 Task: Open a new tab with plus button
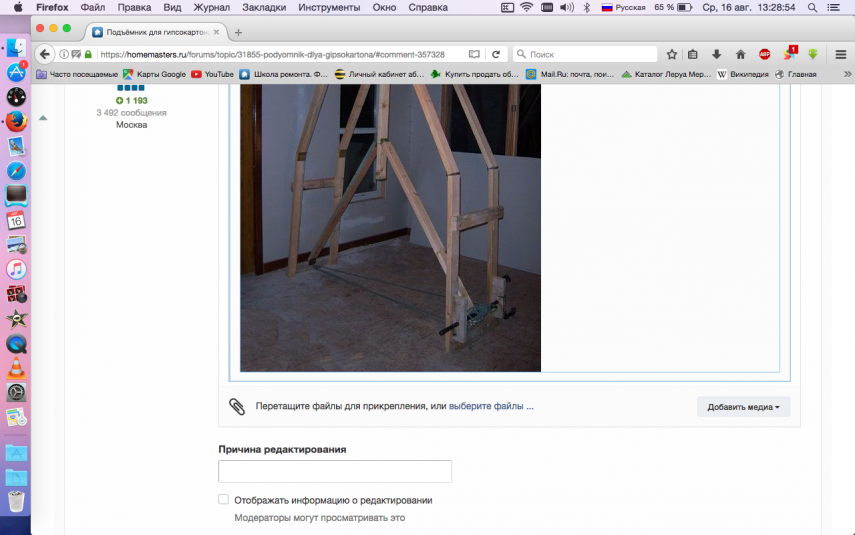coord(238,32)
